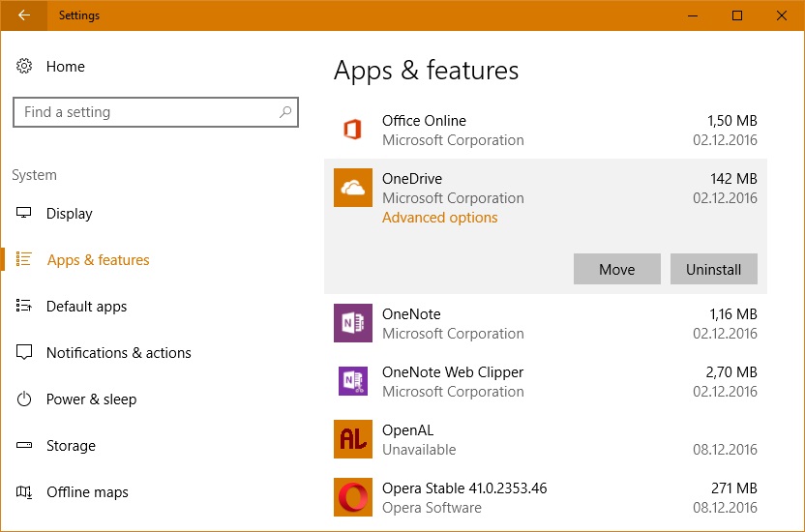Uninstall the OneDrive app
The width and height of the screenshot is (805, 532).
point(714,269)
